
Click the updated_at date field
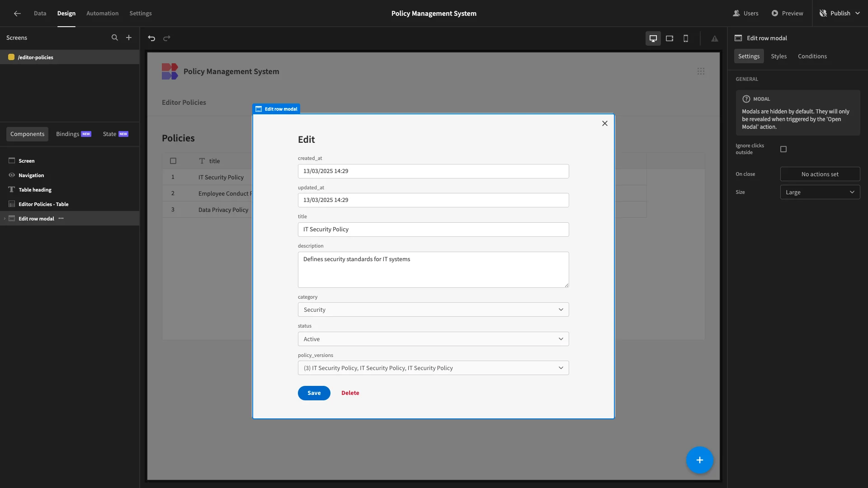433,200
